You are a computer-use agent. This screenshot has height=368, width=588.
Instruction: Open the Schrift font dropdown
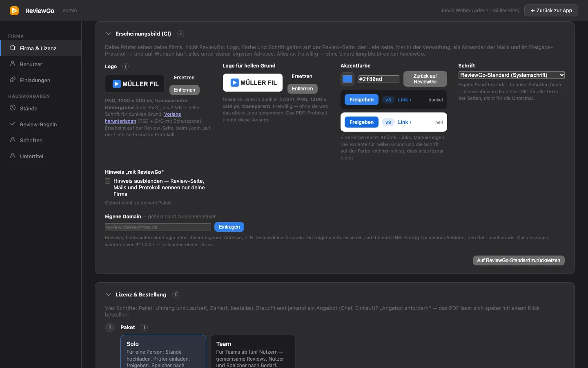click(x=512, y=75)
